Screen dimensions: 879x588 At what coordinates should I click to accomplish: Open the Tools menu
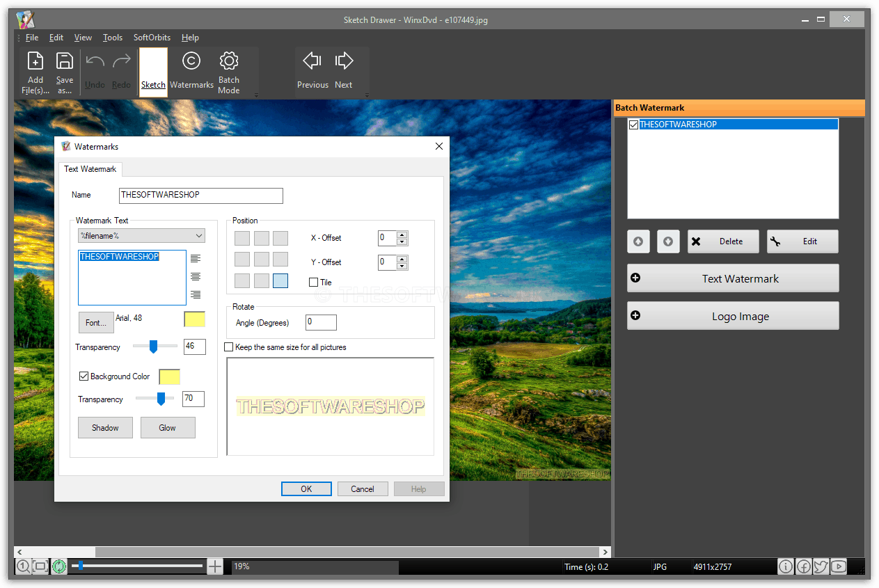[113, 38]
